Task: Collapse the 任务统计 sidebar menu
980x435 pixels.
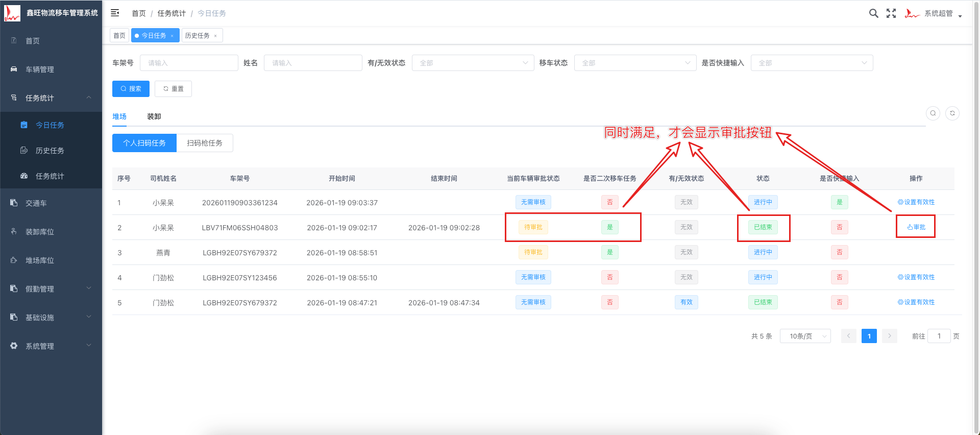Action: tap(51, 98)
